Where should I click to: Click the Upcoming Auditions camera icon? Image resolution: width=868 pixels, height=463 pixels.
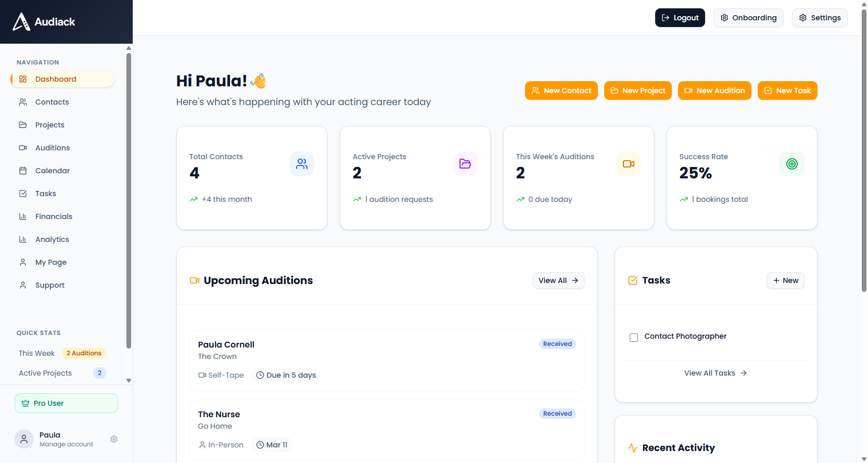pyautogui.click(x=195, y=280)
